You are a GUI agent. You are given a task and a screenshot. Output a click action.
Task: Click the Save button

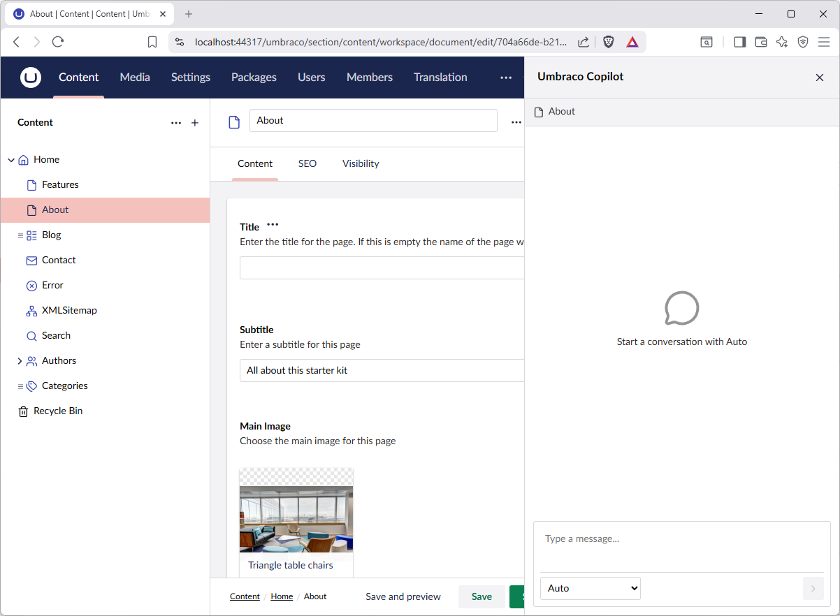click(x=481, y=596)
